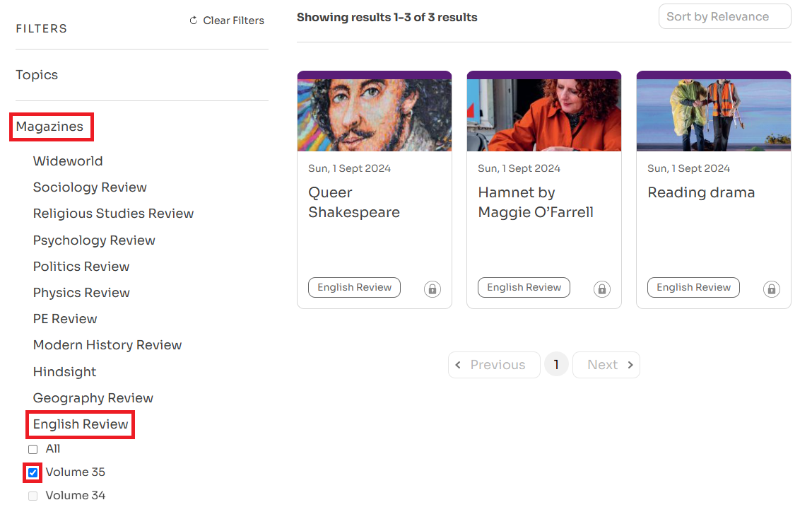Tick the Volume 34 checkbox
Screen dimensions: 812x512
[x=33, y=496]
